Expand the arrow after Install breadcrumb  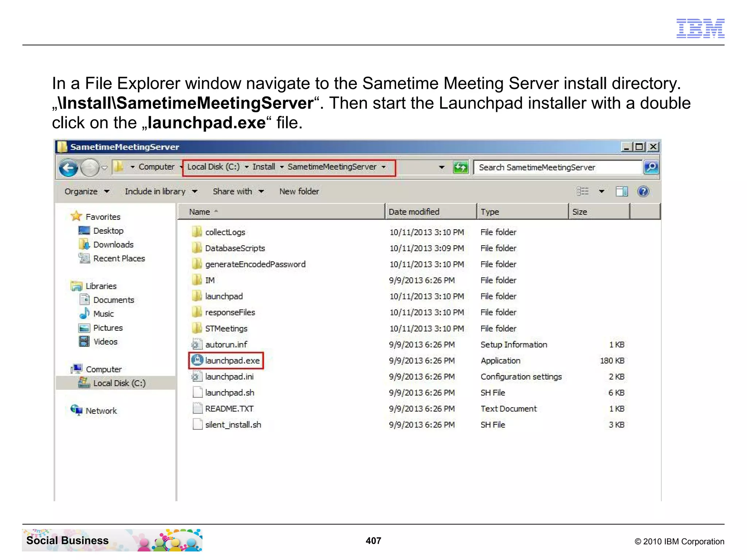pos(282,167)
